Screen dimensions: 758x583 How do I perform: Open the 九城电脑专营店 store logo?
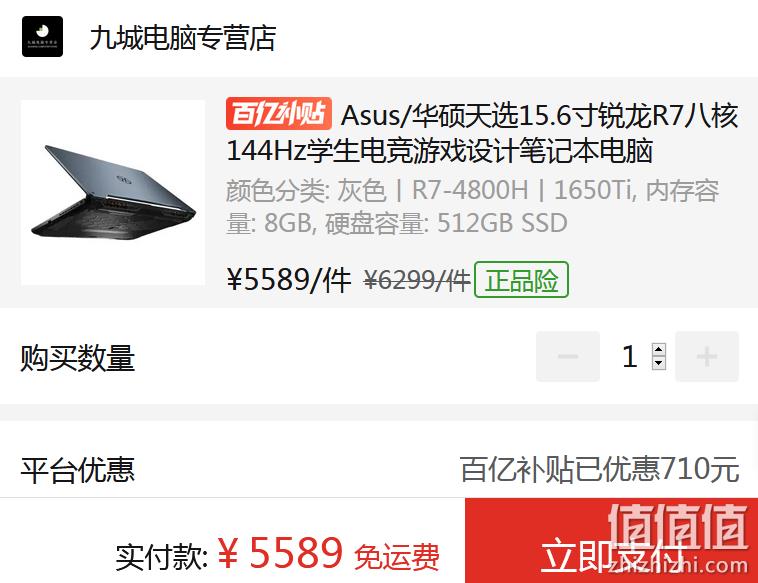[42, 36]
